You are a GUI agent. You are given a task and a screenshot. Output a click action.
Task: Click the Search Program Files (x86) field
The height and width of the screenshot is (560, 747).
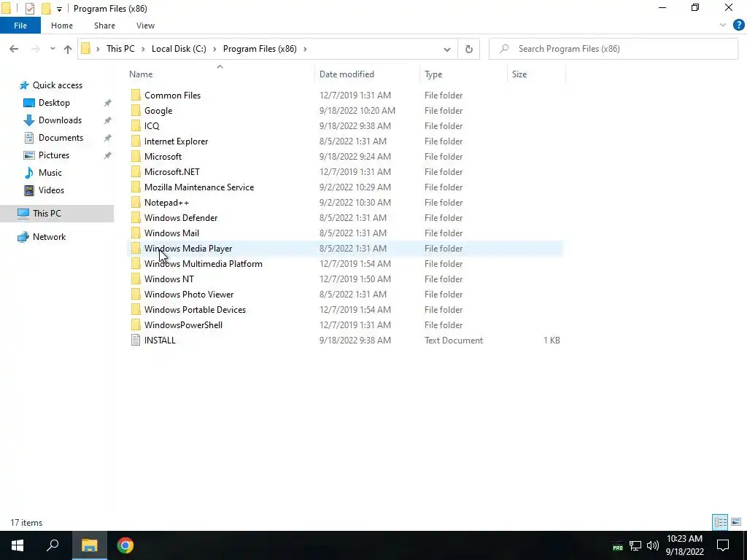click(614, 49)
